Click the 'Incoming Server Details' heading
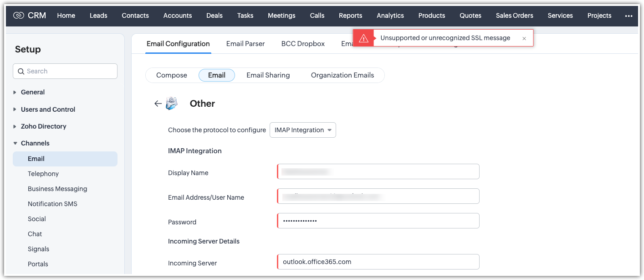The width and height of the screenshot is (644, 280). (x=204, y=241)
